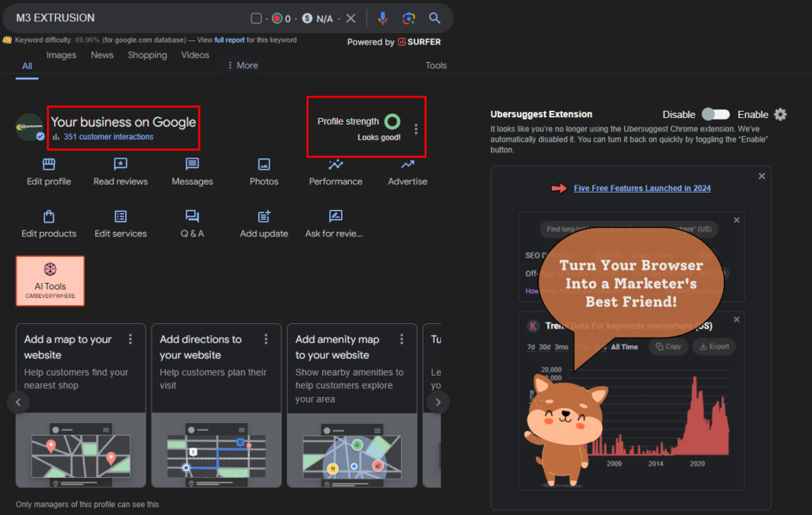
Task: Search by image with Google Lens icon
Action: tap(408, 18)
